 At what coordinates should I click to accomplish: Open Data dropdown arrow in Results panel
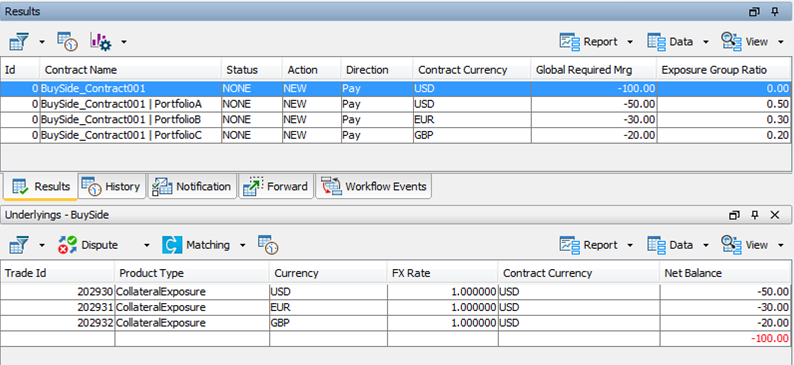706,42
